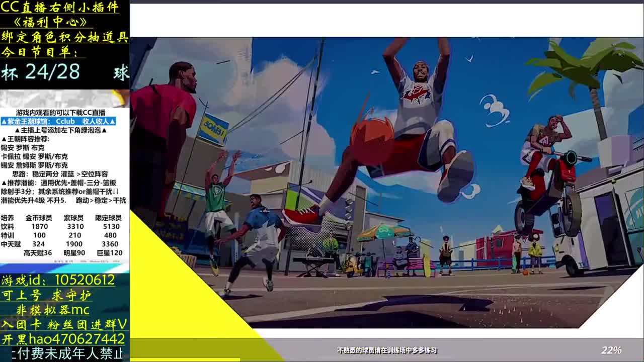Click the CC直播右侧小插件 line
644x362 pixels.
[x=60, y=7]
